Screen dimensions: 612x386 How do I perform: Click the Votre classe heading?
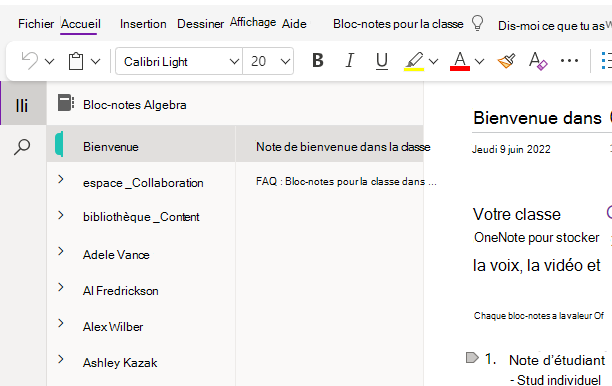(x=517, y=214)
